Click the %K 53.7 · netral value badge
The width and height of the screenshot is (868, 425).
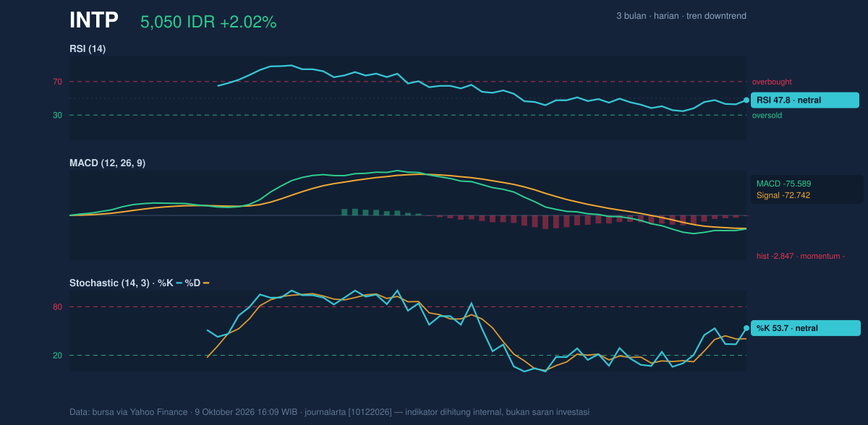click(806, 328)
